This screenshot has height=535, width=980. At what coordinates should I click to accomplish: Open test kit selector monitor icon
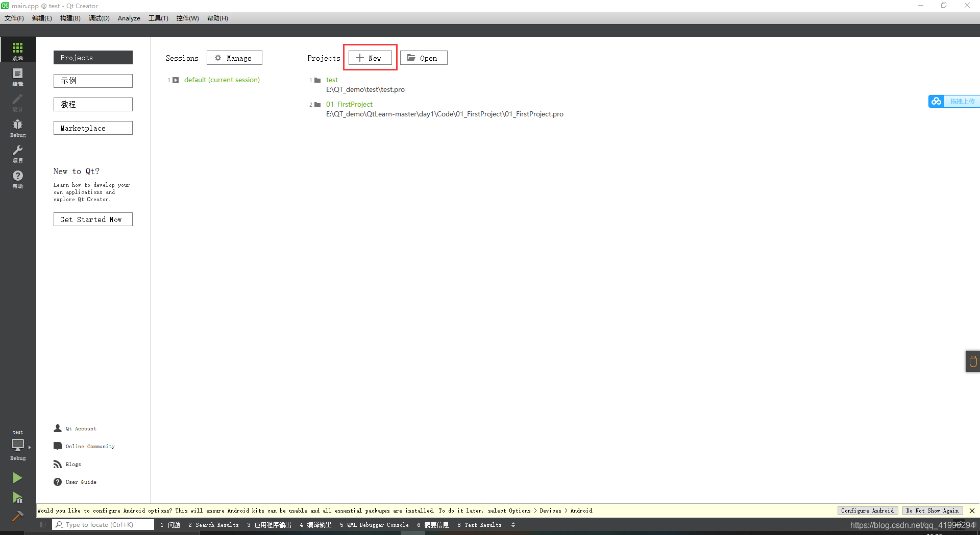coord(18,445)
